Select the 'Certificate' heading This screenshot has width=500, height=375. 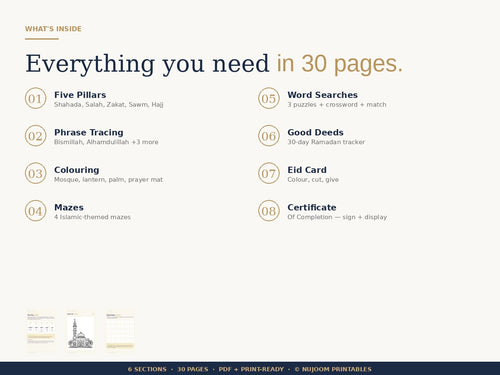point(312,207)
